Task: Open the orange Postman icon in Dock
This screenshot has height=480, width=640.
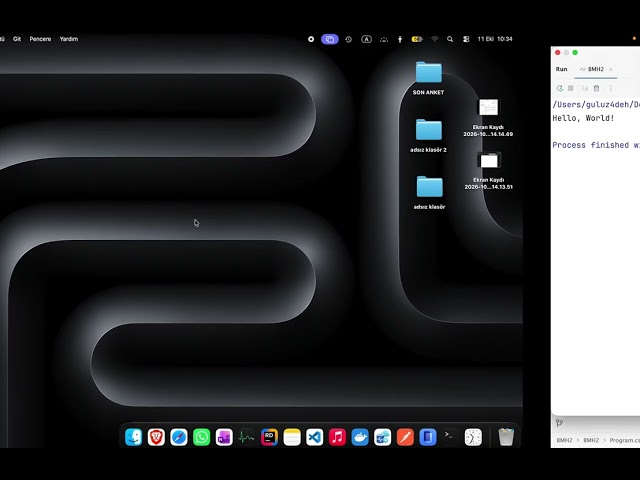Action: coord(405,437)
